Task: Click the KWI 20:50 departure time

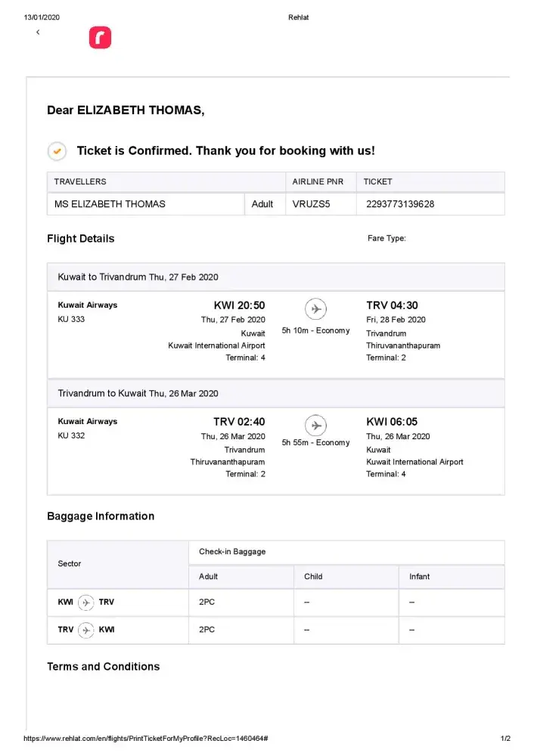Action: point(239,305)
